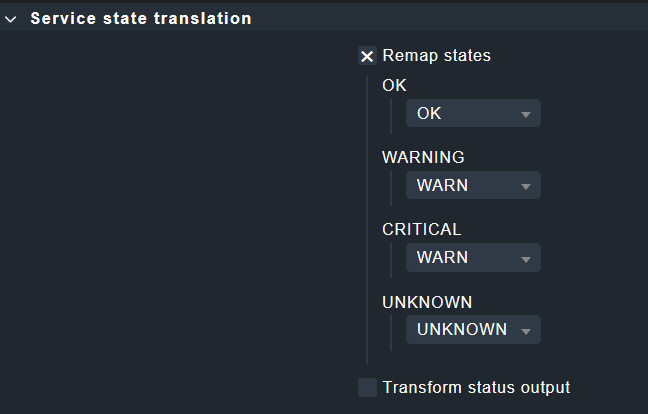
Task: Uncheck the Remap states checkbox
Action: 367,56
